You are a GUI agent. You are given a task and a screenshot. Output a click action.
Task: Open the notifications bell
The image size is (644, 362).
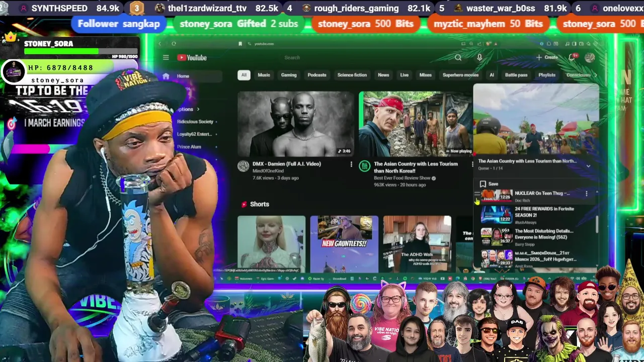[572, 57]
